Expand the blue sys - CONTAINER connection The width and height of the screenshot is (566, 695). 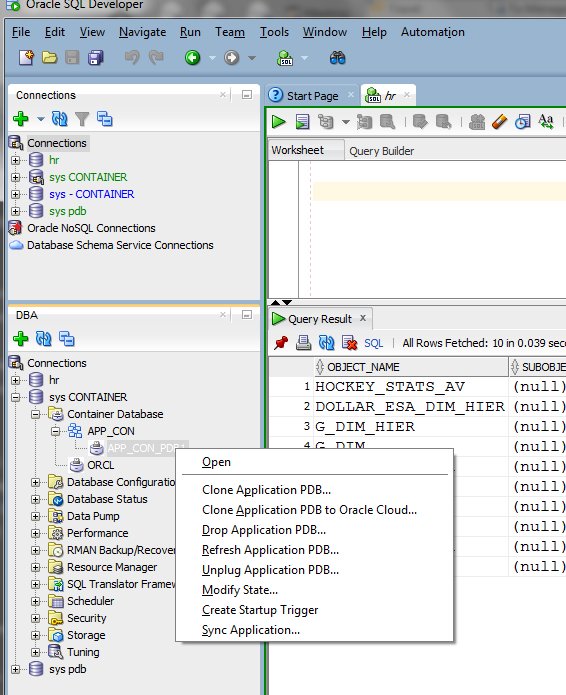coord(16,194)
